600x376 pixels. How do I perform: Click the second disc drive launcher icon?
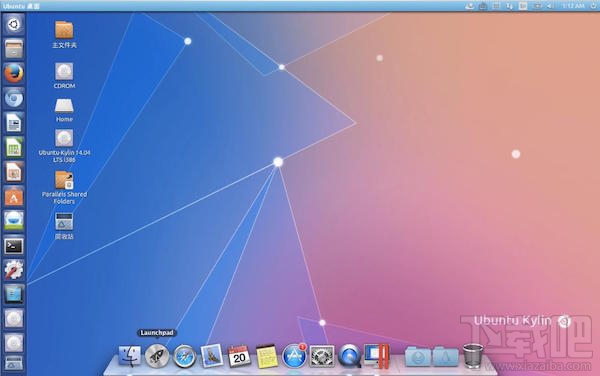pos(14,343)
